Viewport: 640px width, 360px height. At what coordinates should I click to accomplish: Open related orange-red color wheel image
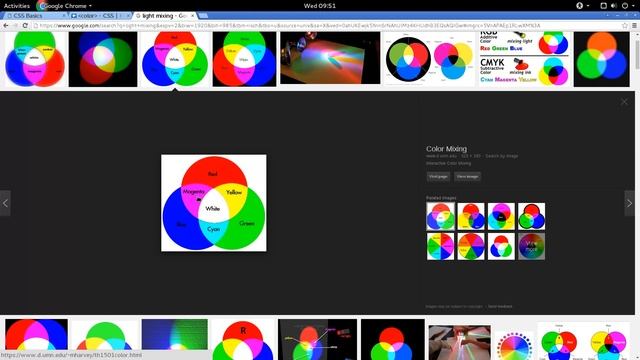point(471,247)
